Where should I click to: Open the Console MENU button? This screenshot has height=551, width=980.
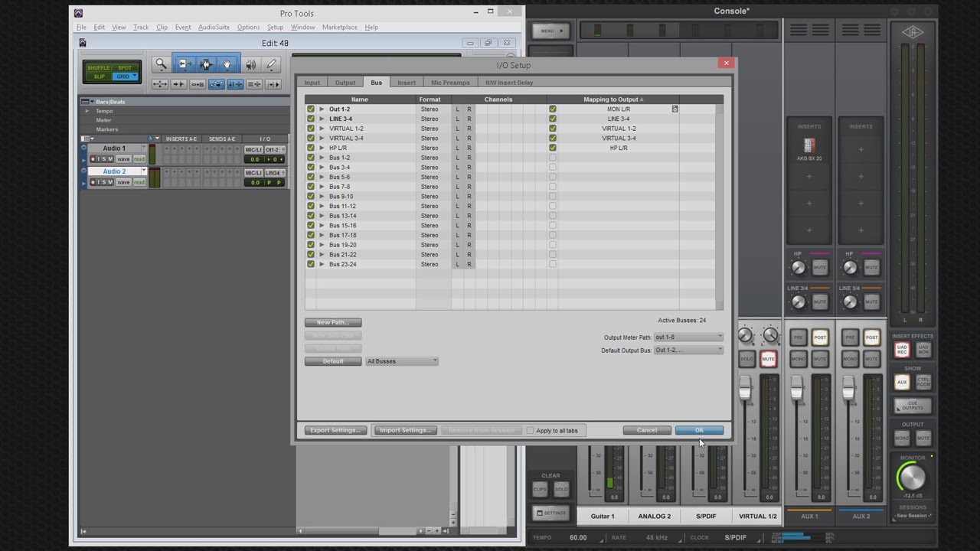point(551,31)
